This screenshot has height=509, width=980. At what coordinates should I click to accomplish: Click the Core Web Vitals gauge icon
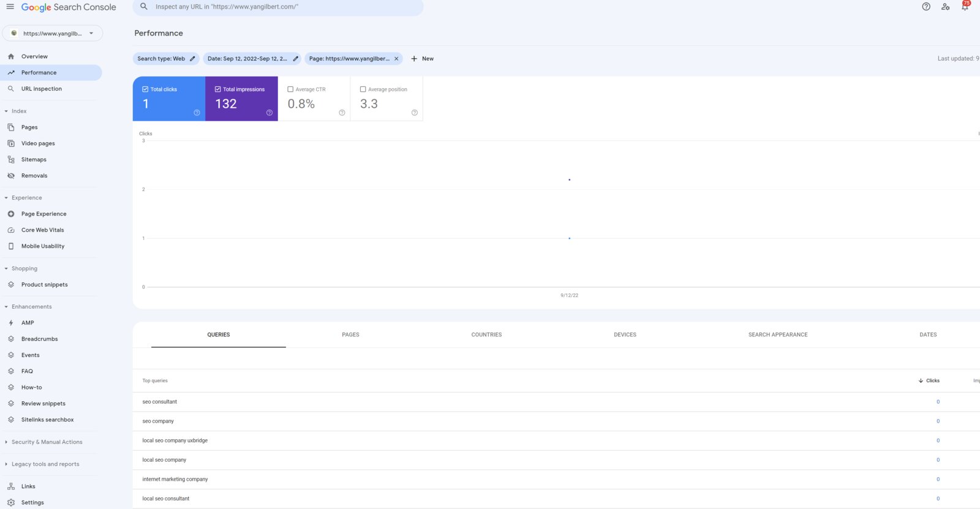[x=11, y=230]
